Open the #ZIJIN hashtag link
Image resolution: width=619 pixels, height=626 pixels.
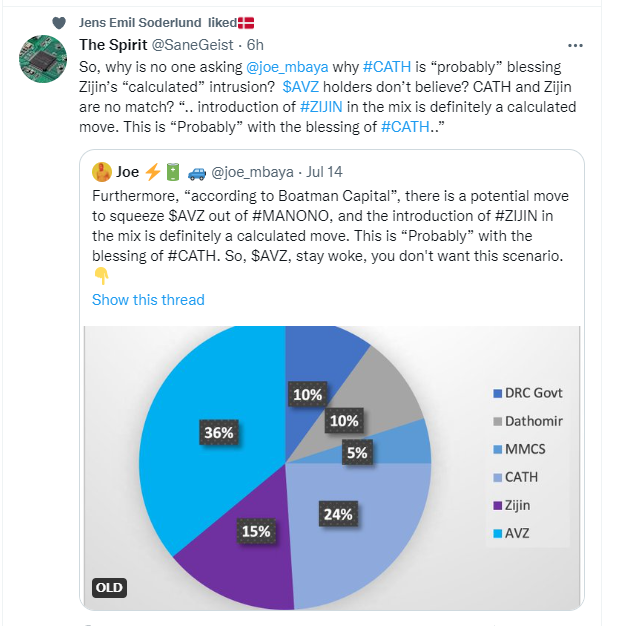tap(326, 108)
